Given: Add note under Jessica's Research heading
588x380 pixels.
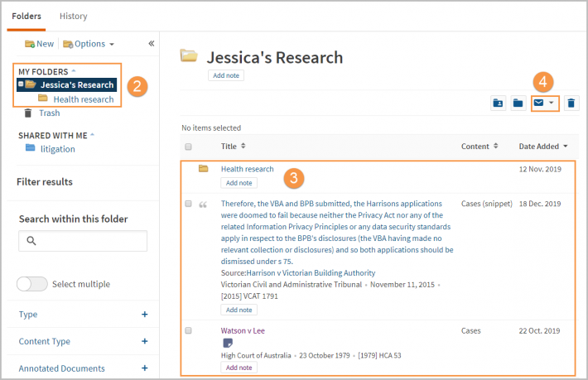Looking at the screenshot, I should tap(226, 75).
